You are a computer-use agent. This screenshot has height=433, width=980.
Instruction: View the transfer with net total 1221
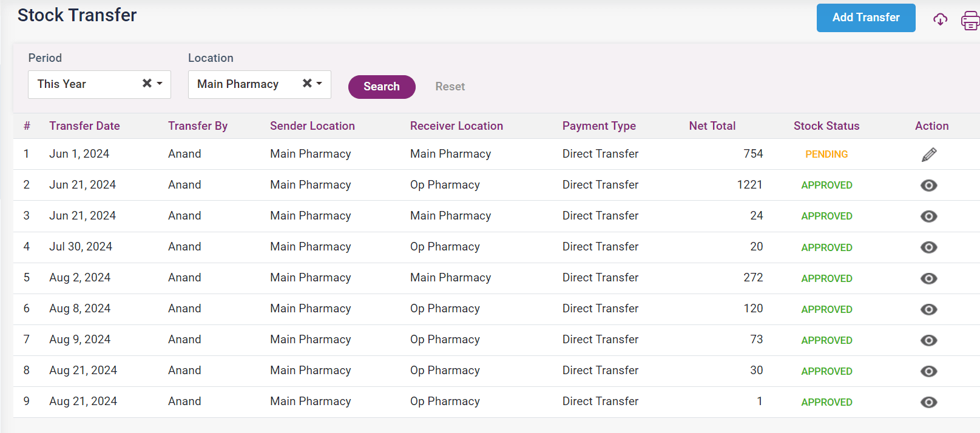point(928,186)
